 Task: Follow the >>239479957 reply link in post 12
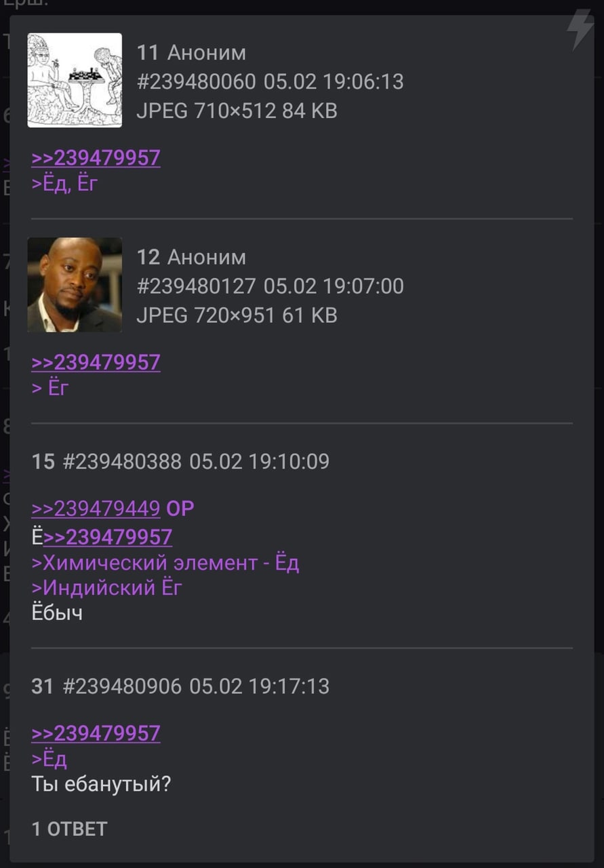96,362
